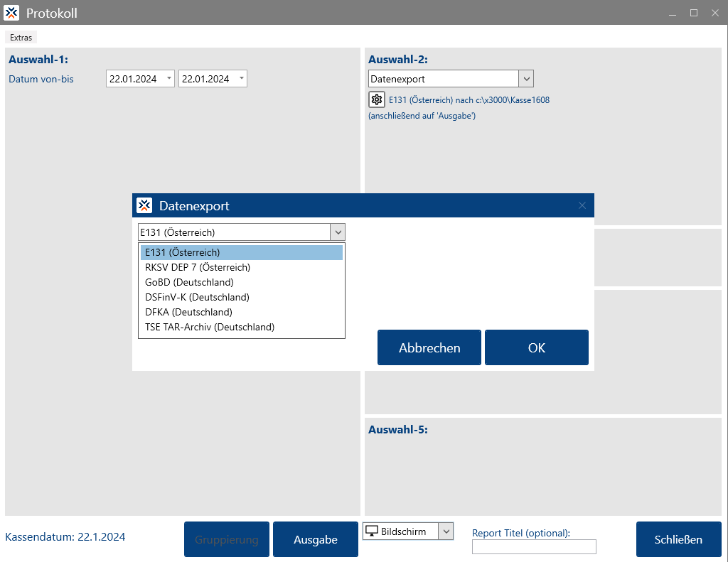Select TSE TAR-Archiv (Deutschland) from the list

click(209, 327)
